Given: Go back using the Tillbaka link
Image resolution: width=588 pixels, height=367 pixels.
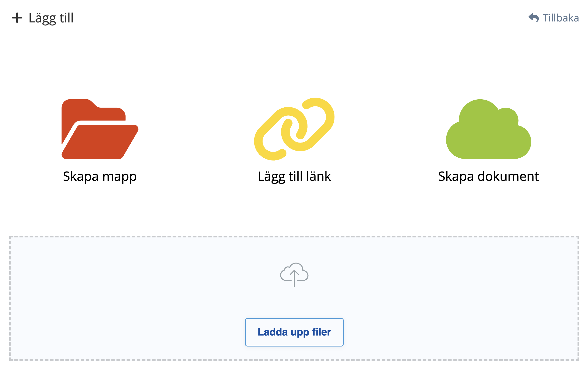Looking at the screenshot, I should pyautogui.click(x=560, y=18).
